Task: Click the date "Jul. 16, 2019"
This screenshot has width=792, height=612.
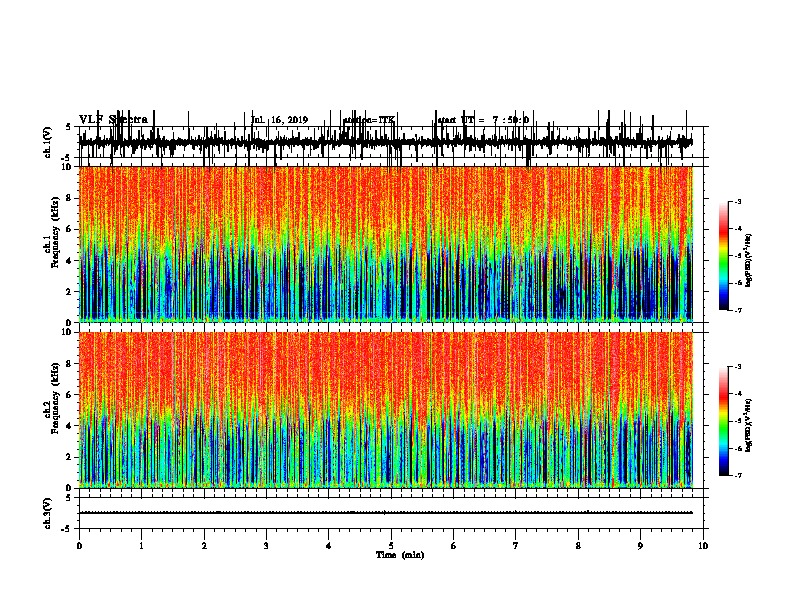Action: click(279, 120)
